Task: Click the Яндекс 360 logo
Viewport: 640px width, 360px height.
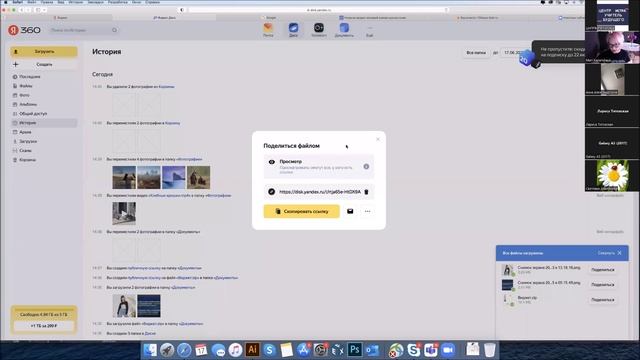Action: [x=24, y=30]
